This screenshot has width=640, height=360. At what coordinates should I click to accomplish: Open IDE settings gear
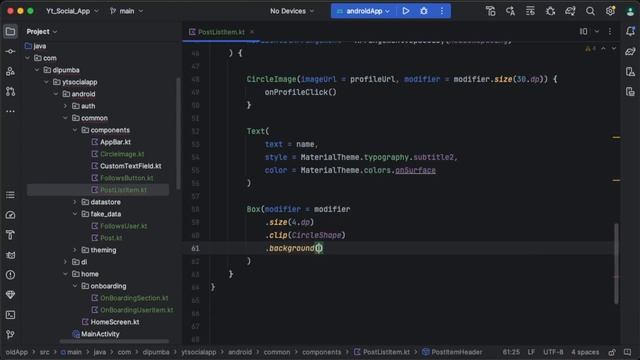click(610, 11)
